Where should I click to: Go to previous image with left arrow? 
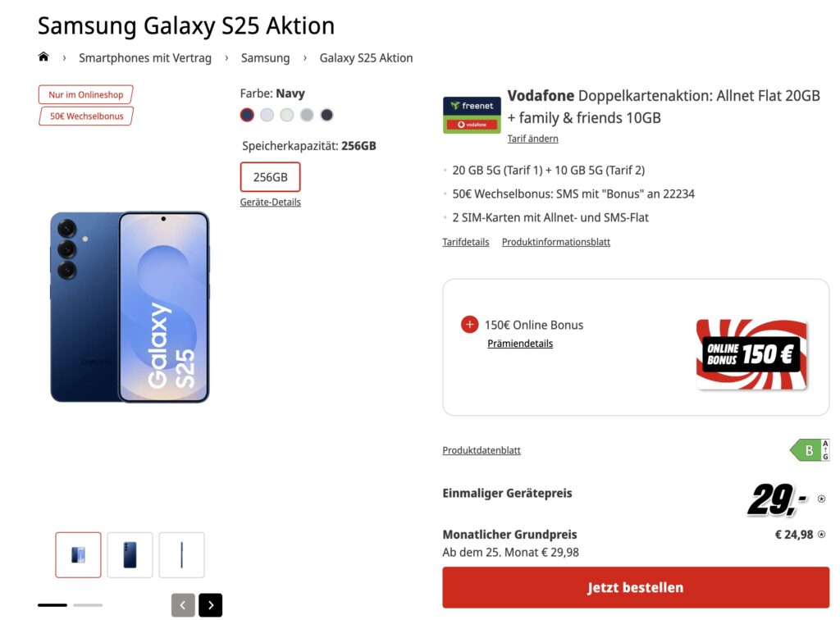point(183,605)
